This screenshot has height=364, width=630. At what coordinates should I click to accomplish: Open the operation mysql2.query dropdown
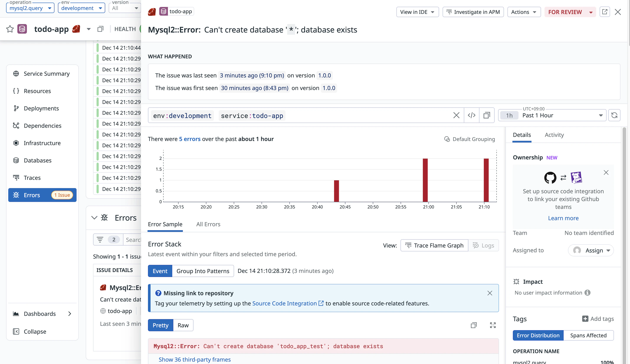[30, 8]
